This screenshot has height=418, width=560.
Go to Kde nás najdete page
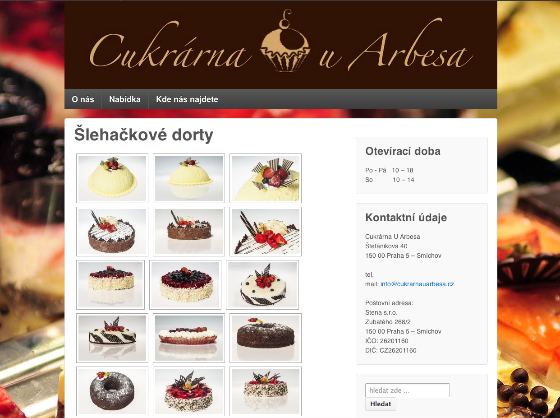187,99
